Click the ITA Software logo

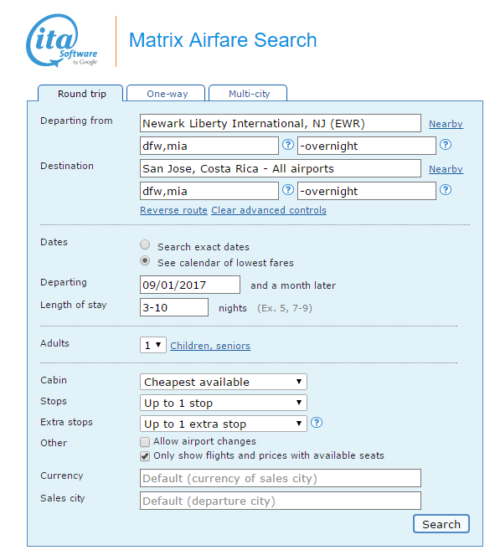(x=62, y=40)
